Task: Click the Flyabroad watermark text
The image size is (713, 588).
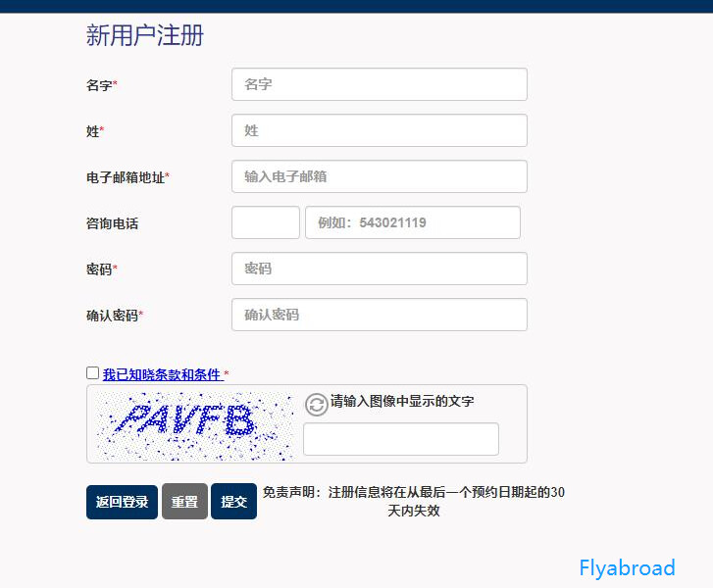Action: [x=627, y=568]
